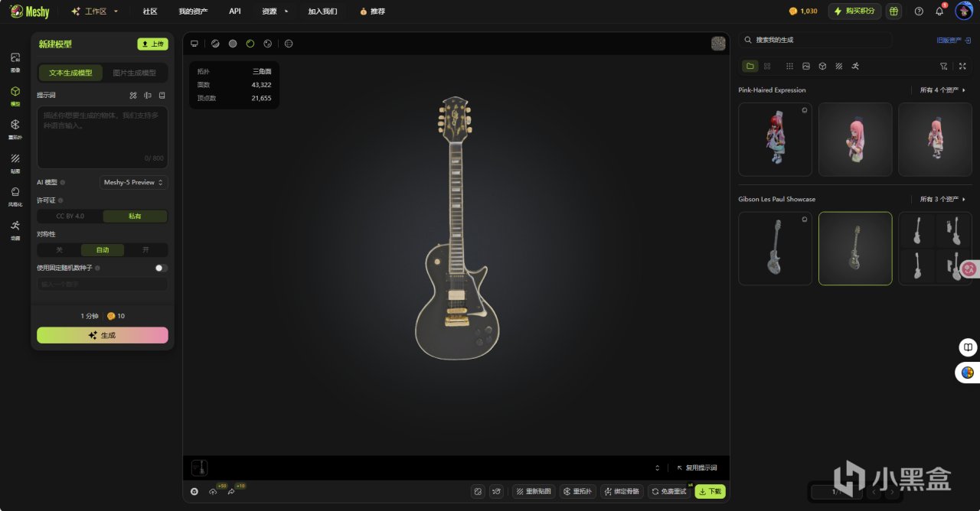Open the user avatar profile menu
The height and width of the screenshot is (511, 980).
click(963, 11)
